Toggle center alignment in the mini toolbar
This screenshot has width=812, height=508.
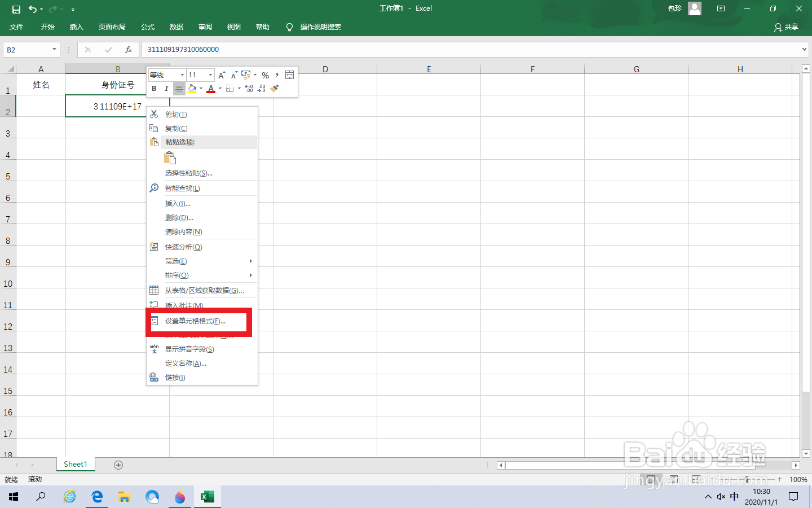pyautogui.click(x=179, y=89)
